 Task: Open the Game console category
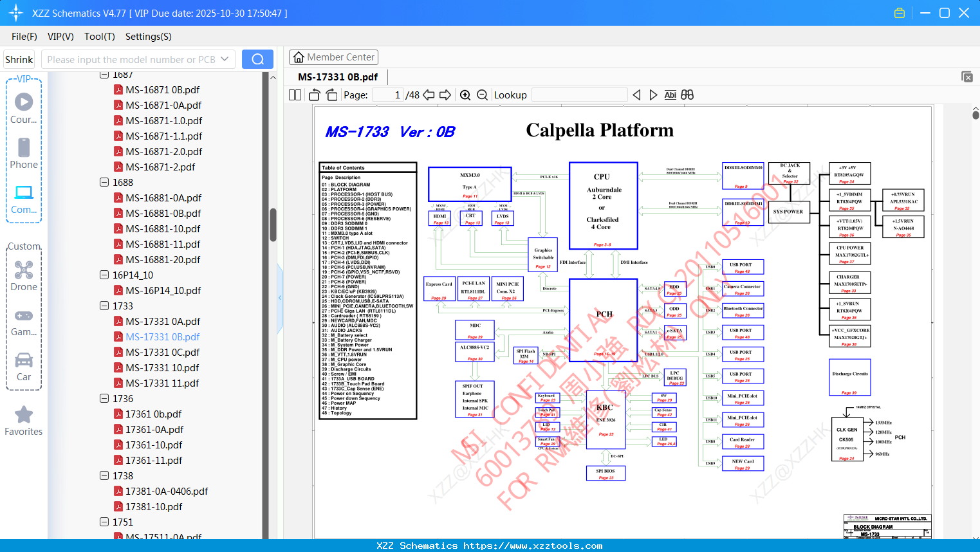[24, 322]
